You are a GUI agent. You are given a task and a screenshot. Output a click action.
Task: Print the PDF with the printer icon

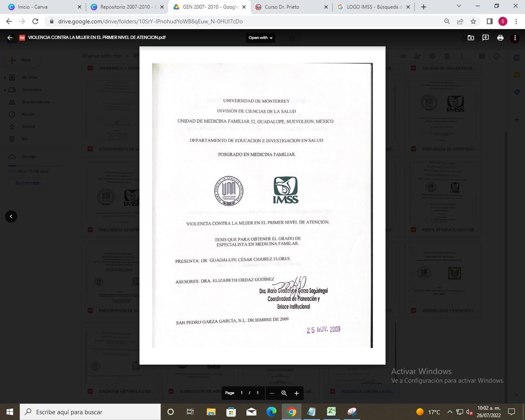[x=500, y=38]
